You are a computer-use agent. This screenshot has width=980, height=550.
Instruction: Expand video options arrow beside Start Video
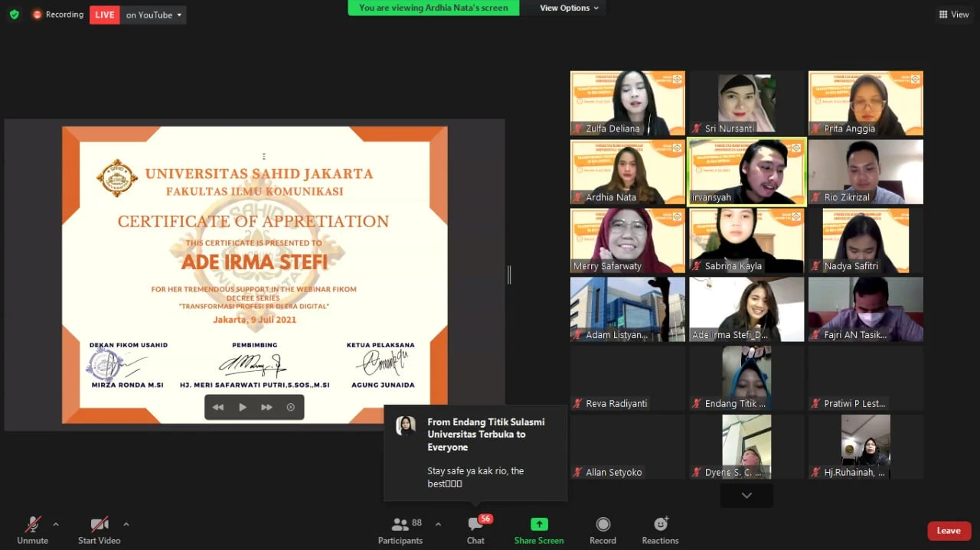pyautogui.click(x=126, y=525)
